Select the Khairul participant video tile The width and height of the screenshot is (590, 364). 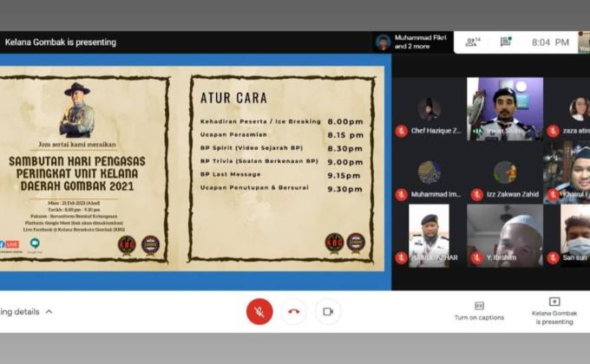[568, 172]
